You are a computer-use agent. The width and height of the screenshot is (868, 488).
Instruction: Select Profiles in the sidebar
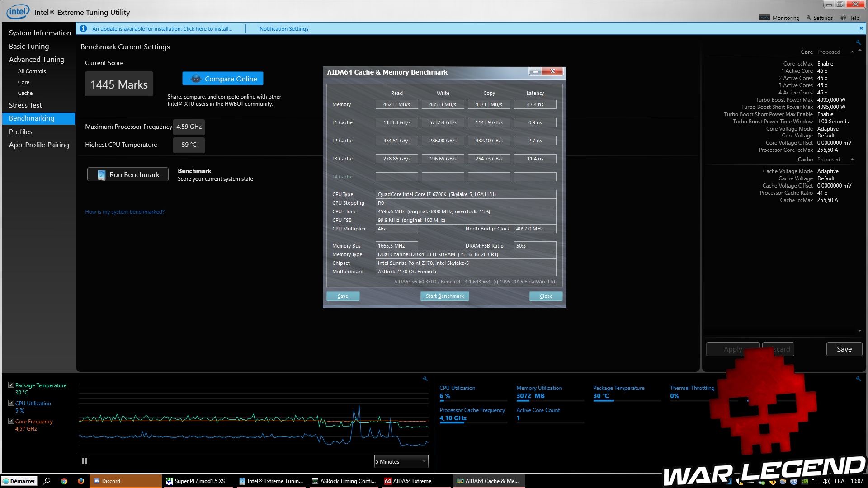[x=21, y=131]
